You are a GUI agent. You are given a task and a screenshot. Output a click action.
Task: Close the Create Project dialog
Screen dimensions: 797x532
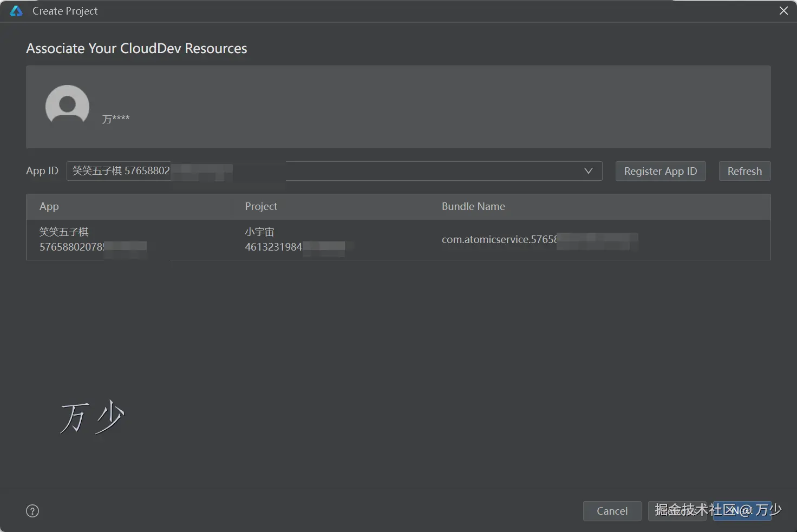pyautogui.click(x=783, y=11)
